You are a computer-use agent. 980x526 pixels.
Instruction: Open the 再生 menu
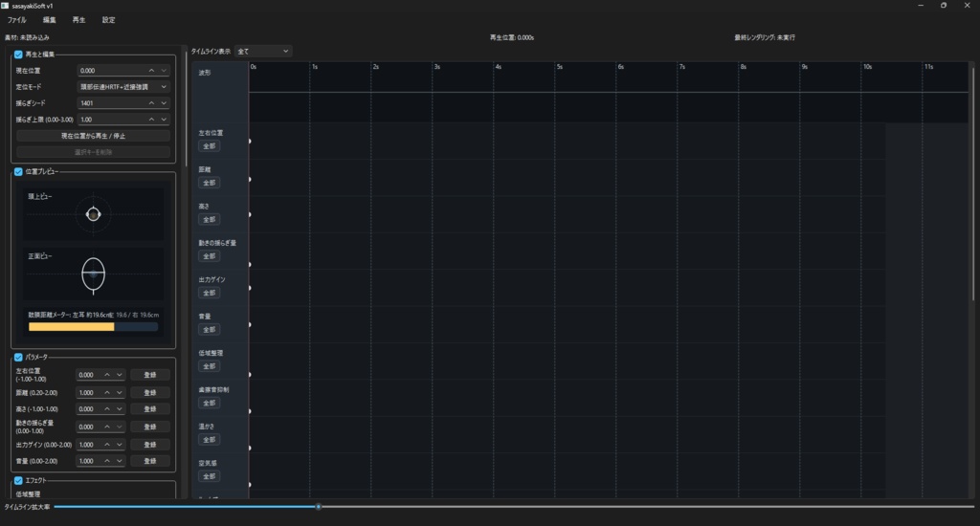(x=78, y=20)
